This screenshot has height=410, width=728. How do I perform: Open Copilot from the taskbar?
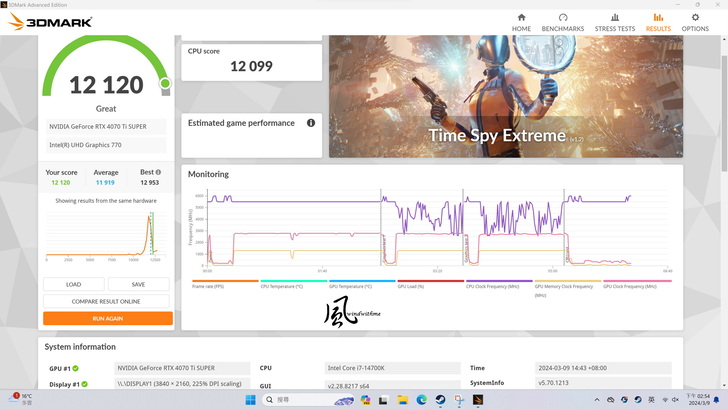tap(365, 400)
